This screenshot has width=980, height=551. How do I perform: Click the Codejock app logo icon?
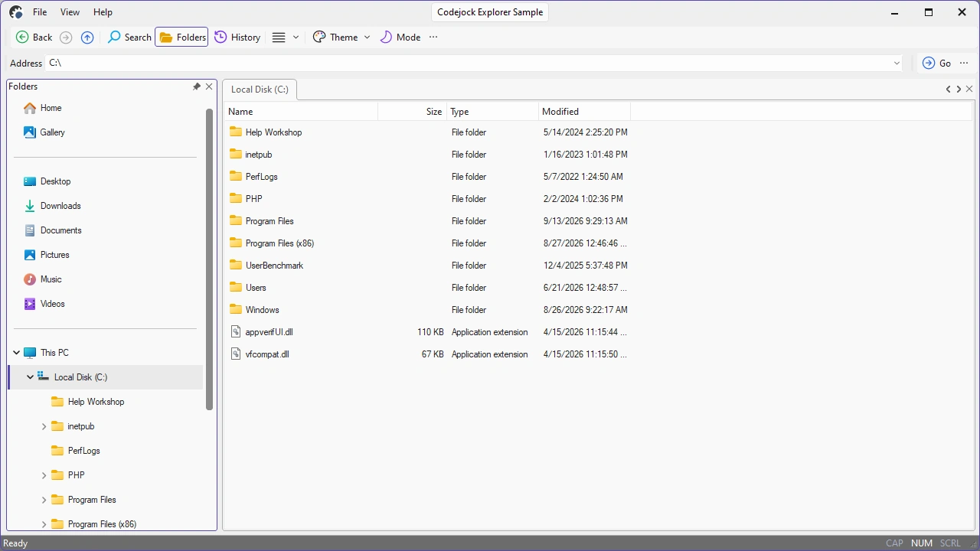[15, 12]
